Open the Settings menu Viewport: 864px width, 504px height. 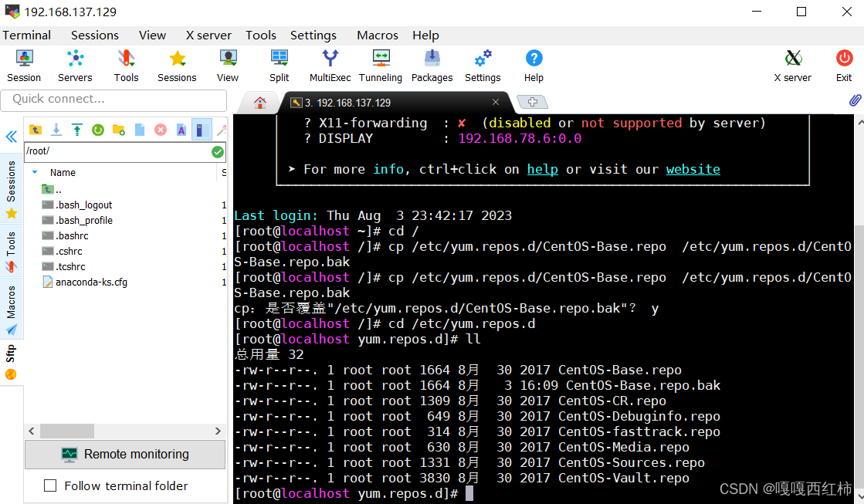click(x=313, y=36)
